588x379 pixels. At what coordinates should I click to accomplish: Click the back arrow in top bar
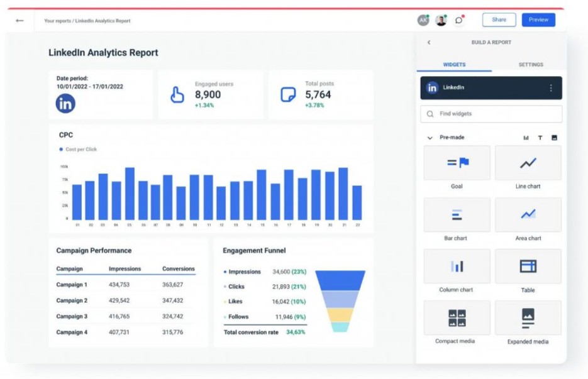point(19,21)
